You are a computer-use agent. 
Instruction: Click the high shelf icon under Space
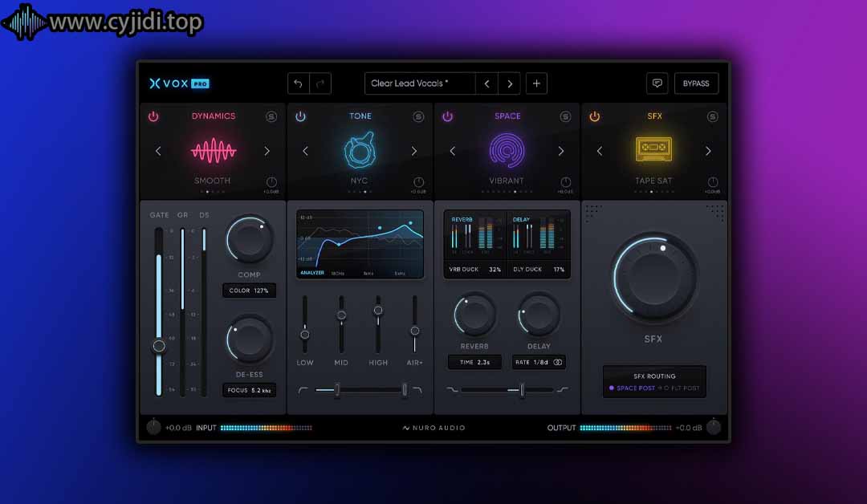point(563,390)
